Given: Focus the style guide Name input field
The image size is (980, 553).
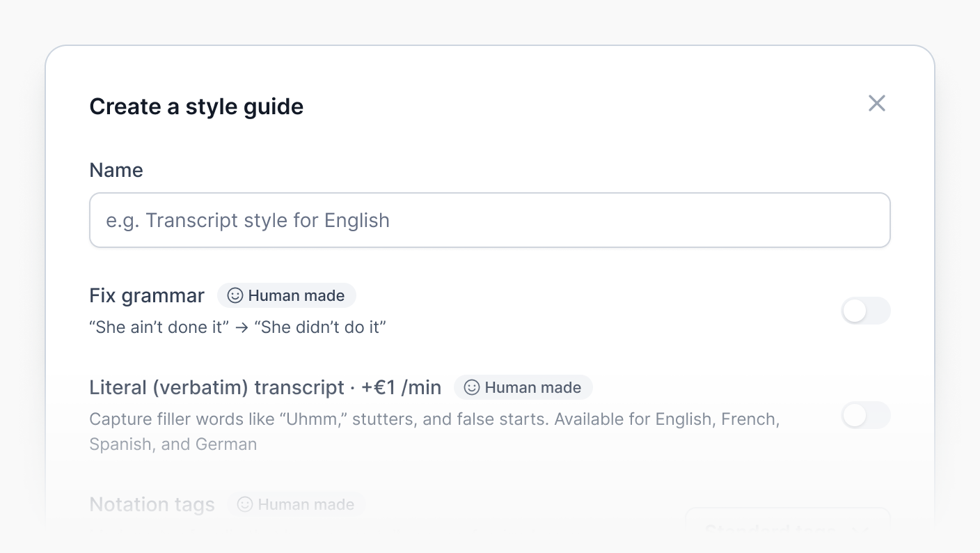Looking at the screenshot, I should 489,220.
